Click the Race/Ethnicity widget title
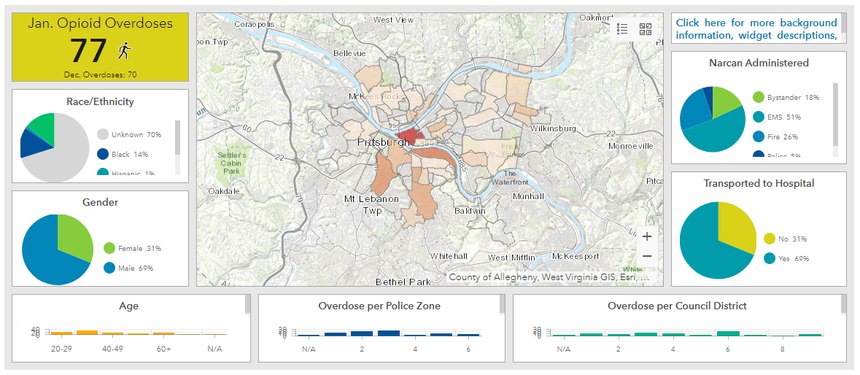860x375 pixels. [x=100, y=101]
